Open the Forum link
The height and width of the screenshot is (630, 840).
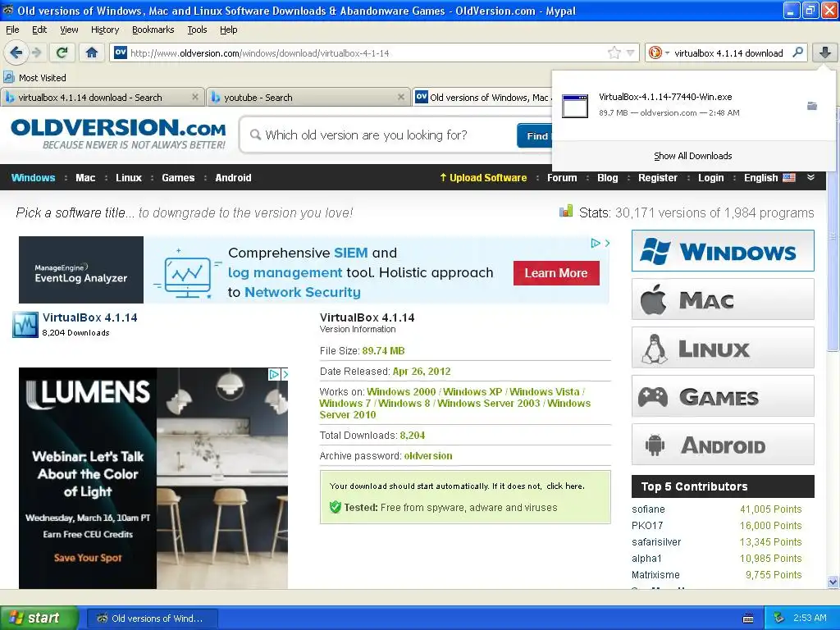(562, 178)
